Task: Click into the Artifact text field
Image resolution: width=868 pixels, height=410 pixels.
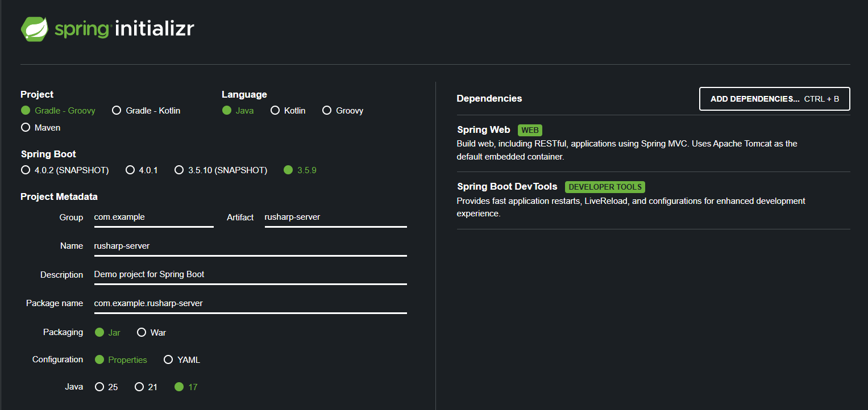Action: (x=335, y=217)
